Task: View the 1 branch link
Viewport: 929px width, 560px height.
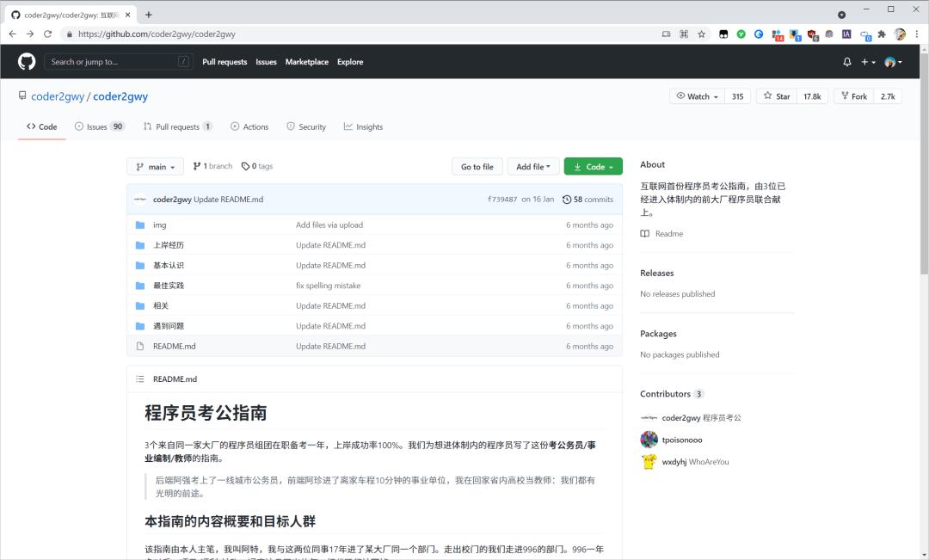Action: 212,167
